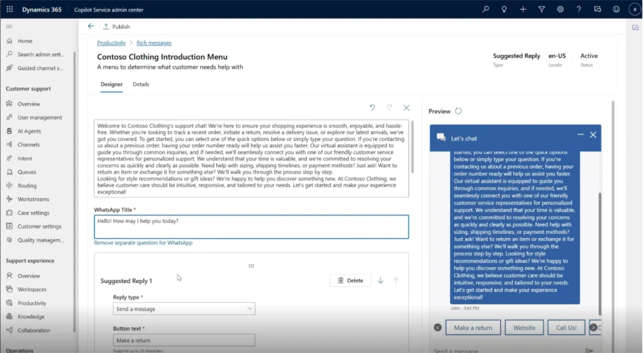Viewport: 644px width, 353px height.
Task: Click the search magnifier icon in top bar
Action: point(486,9)
